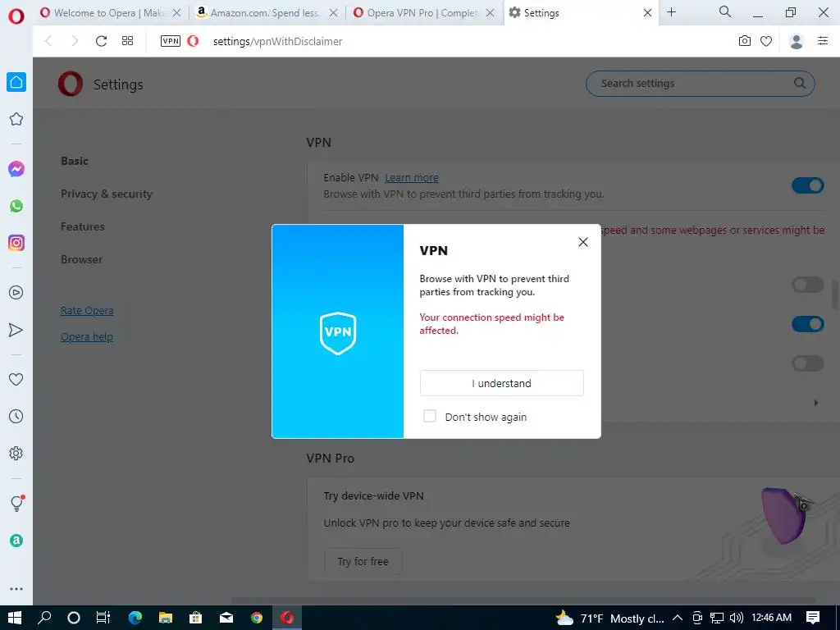Screen dimensions: 840x630
Task: Open the notification center icon
Action: (x=813, y=618)
